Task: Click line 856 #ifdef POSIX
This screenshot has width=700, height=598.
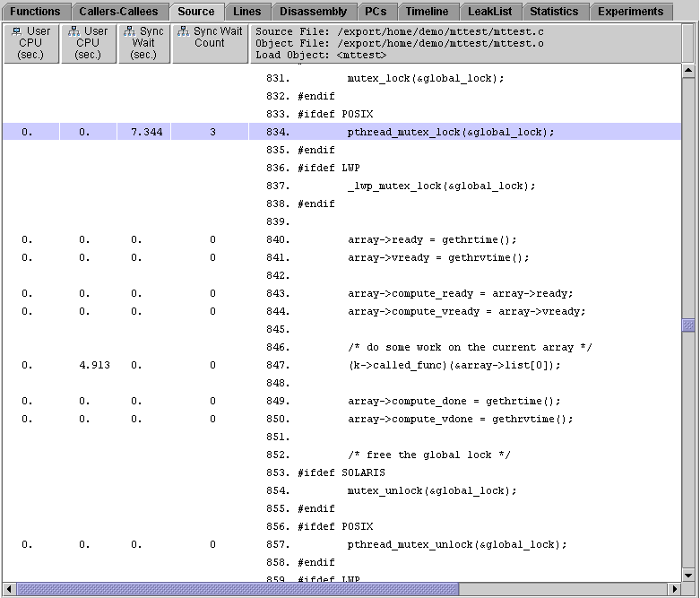Action: click(x=335, y=526)
